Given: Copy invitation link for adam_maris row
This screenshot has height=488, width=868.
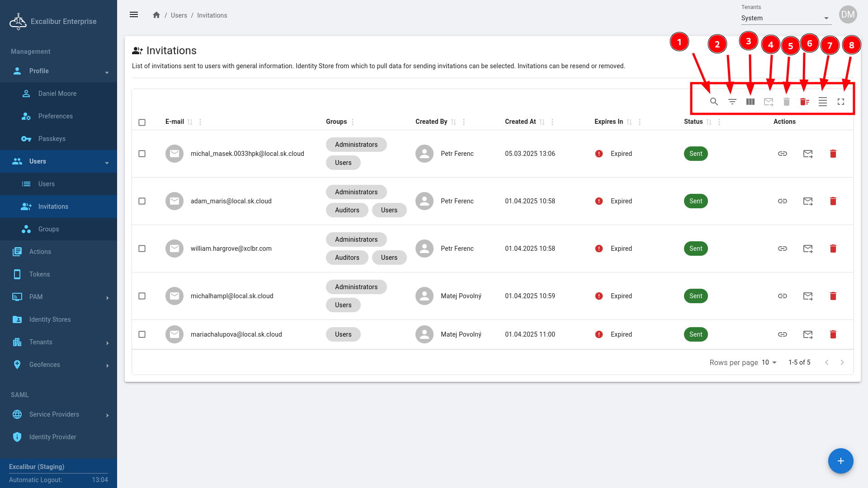Looking at the screenshot, I should (783, 201).
